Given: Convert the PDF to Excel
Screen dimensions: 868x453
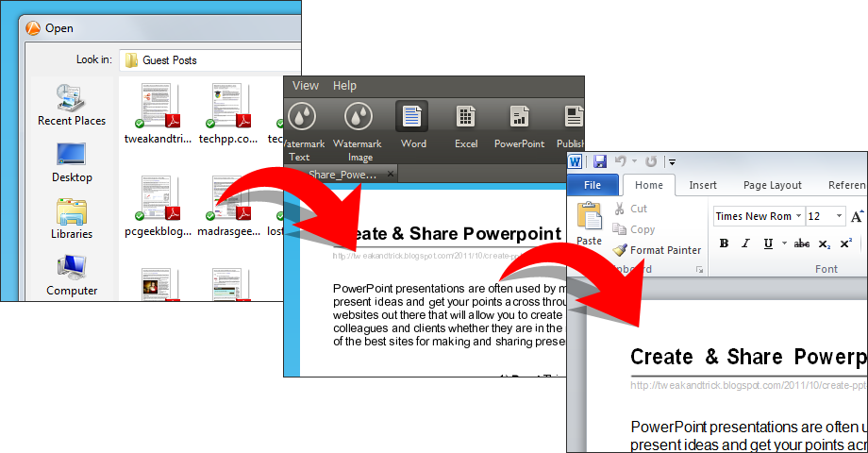Looking at the screenshot, I should point(466,126).
